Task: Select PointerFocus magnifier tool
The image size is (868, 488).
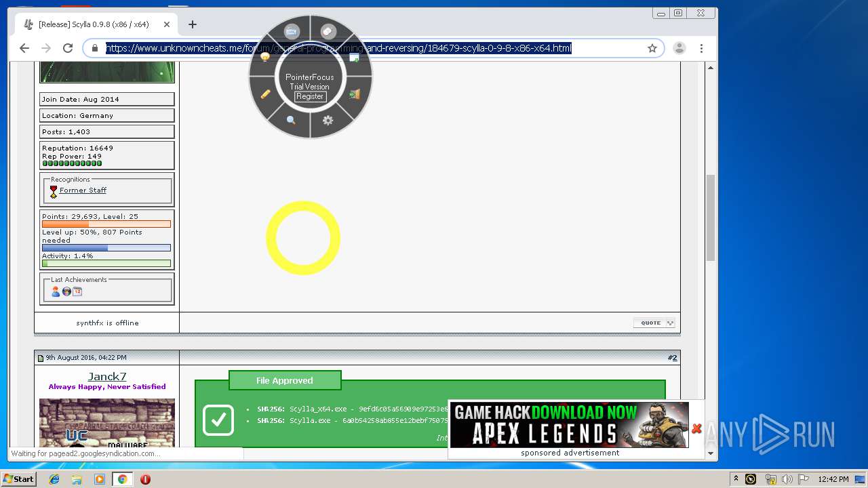Action: pyautogui.click(x=291, y=120)
